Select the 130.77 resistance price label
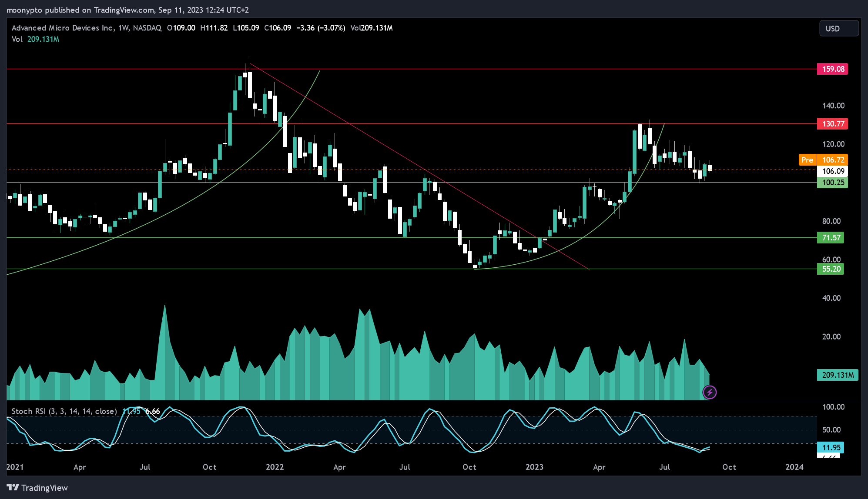The height and width of the screenshot is (499, 868). tap(833, 124)
